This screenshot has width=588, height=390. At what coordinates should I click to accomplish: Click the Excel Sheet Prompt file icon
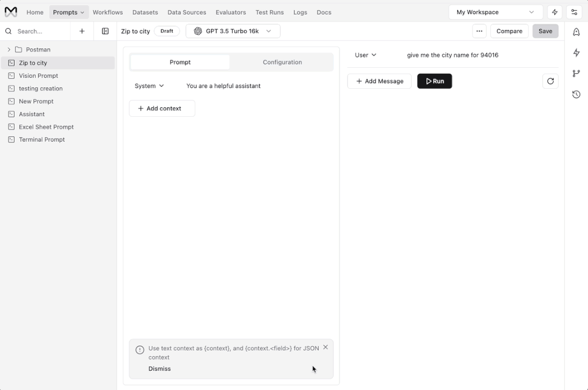[11, 127]
